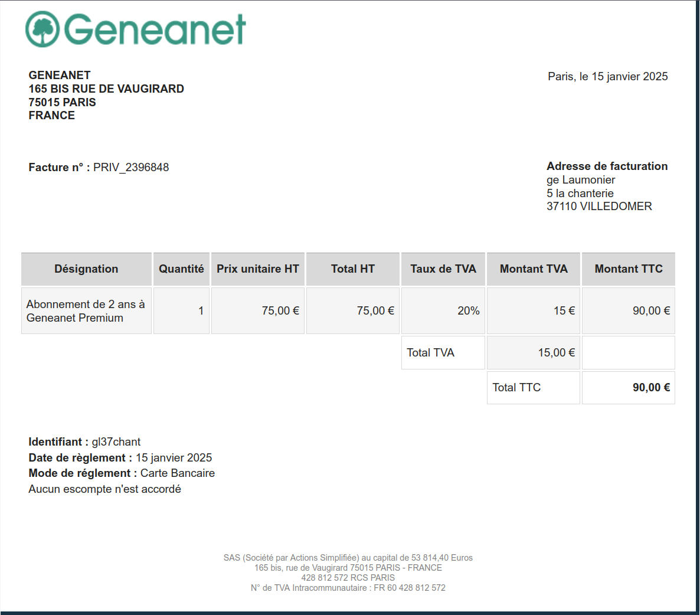Click the 37110 VILLEDOMER address line
Screen dimensions: 700x615
599,207
